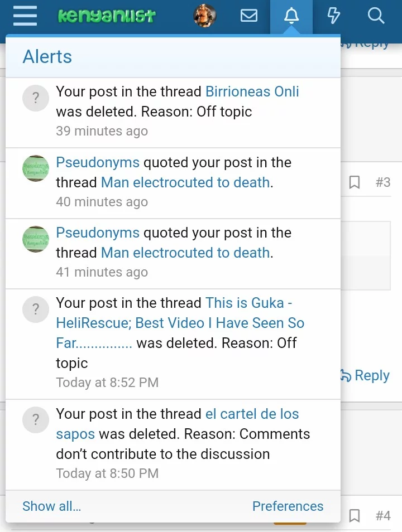Click Pseudonyms avatar in 40 minutes alert

point(36,168)
